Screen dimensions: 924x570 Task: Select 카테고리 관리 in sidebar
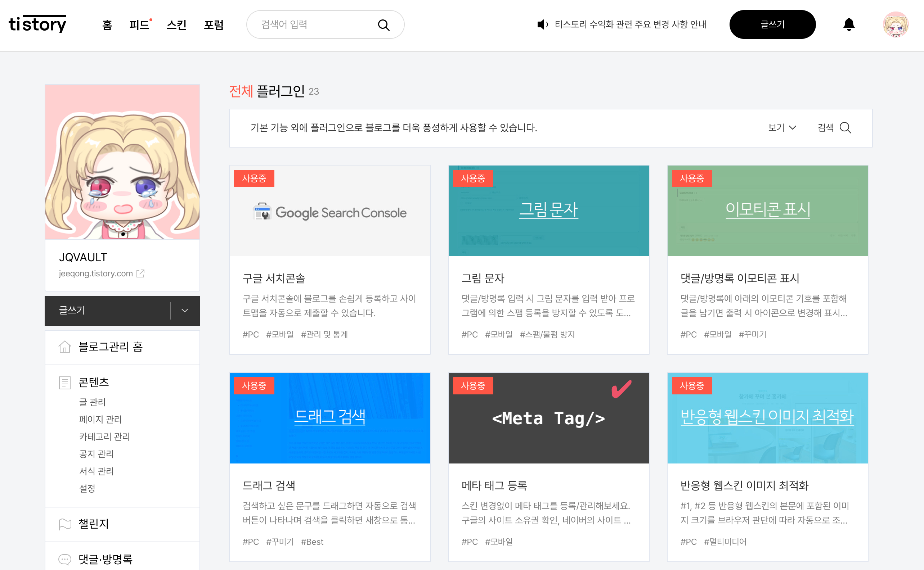tap(104, 436)
